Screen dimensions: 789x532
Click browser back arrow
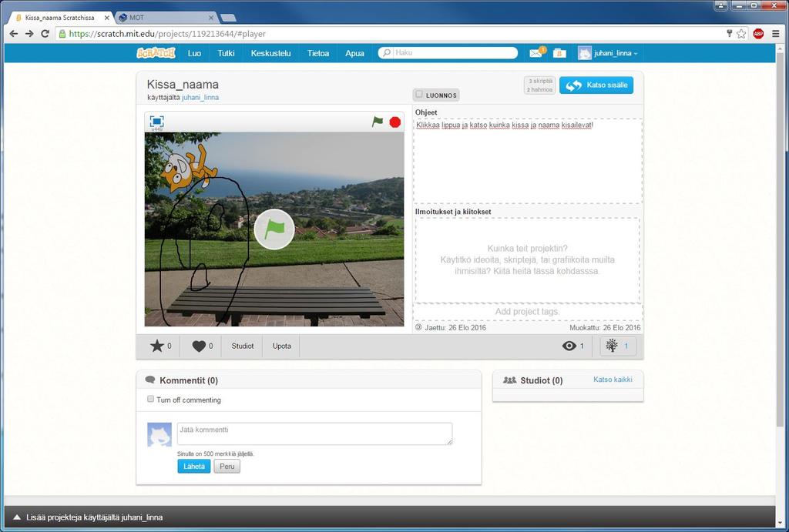[x=14, y=34]
